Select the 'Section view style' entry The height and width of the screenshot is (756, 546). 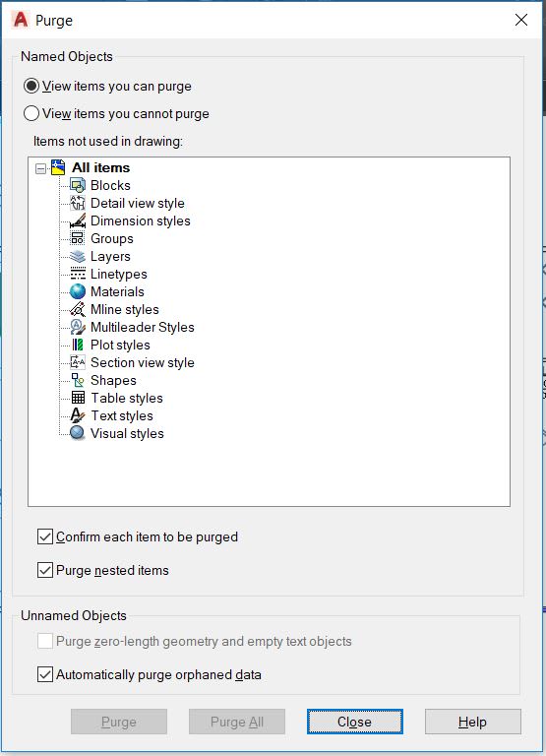tap(143, 362)
